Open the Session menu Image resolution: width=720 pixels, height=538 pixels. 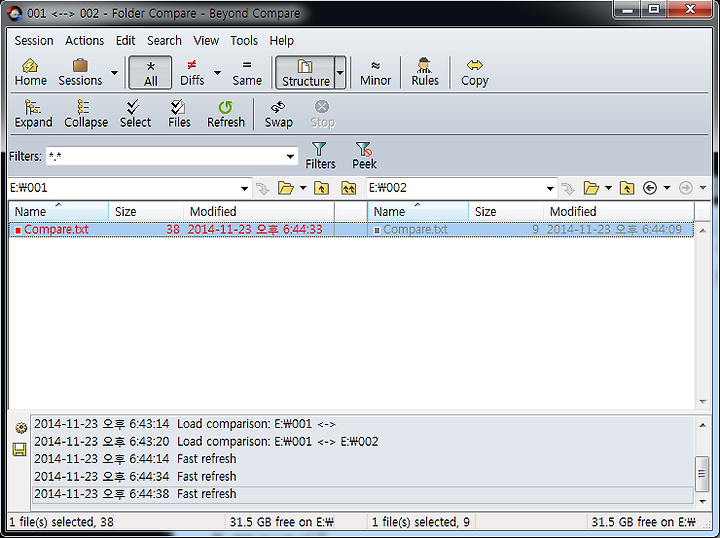[34, 41]
